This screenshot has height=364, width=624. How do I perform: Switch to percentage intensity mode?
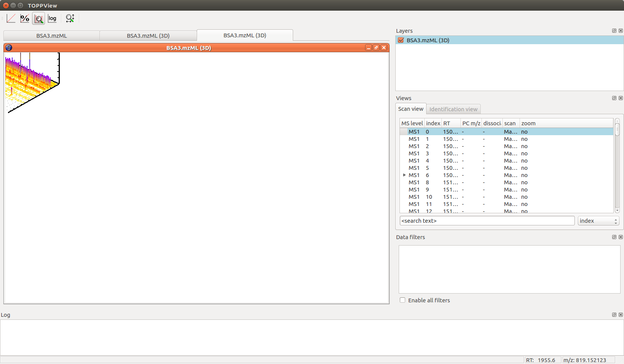24,18
